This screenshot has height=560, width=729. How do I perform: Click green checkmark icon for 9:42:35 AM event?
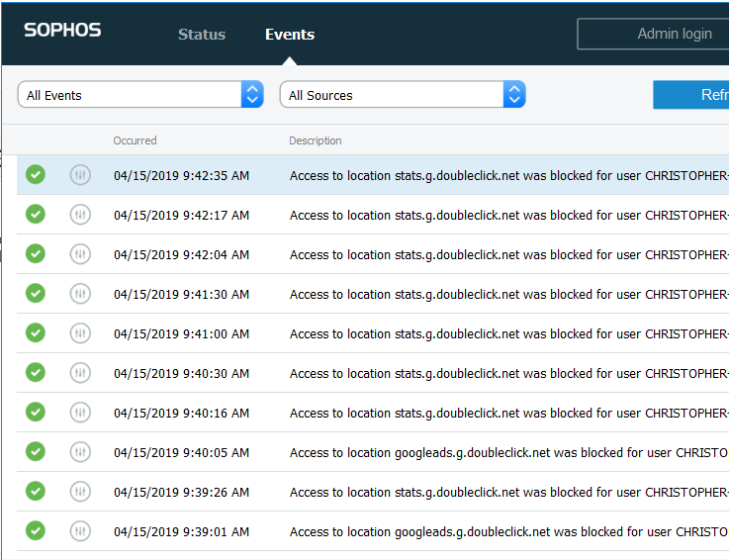36,175
